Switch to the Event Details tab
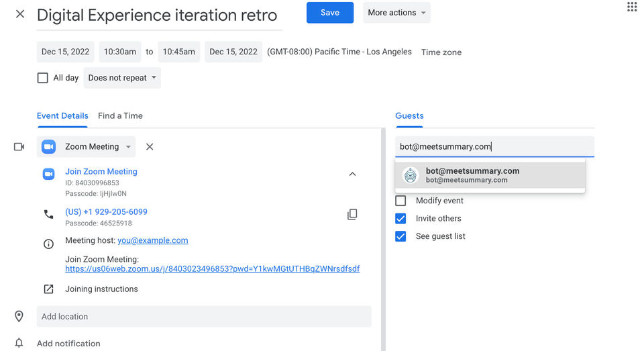Viewport: 644px width, 351px height. click(x=62, y=116)
